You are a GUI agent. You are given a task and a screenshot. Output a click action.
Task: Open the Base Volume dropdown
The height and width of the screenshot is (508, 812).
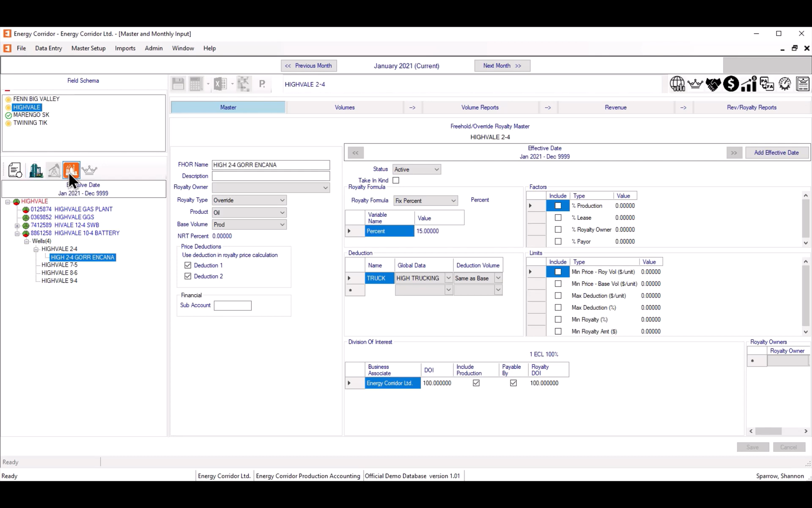[282, 225]
